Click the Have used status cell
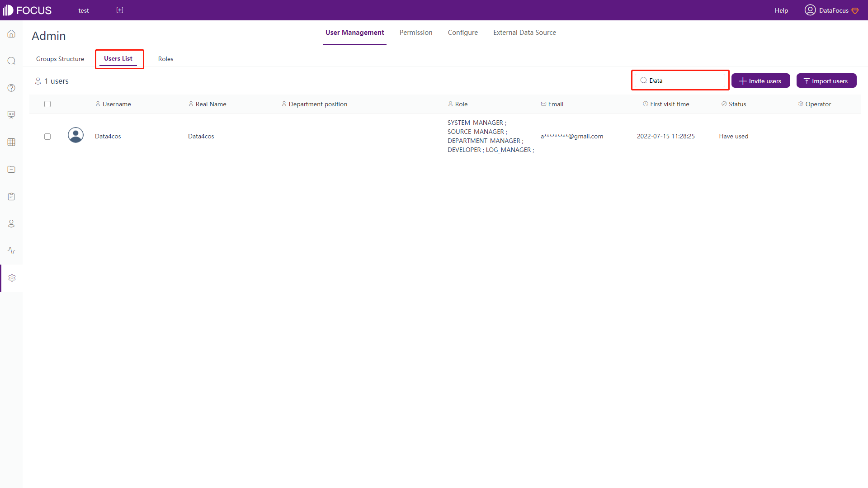This screenshot has height=488, width=868. [734, 136]
